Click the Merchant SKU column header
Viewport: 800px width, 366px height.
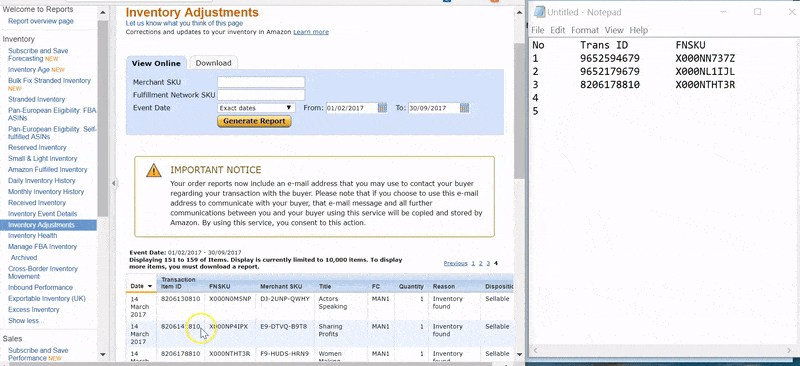click(282, 286)
